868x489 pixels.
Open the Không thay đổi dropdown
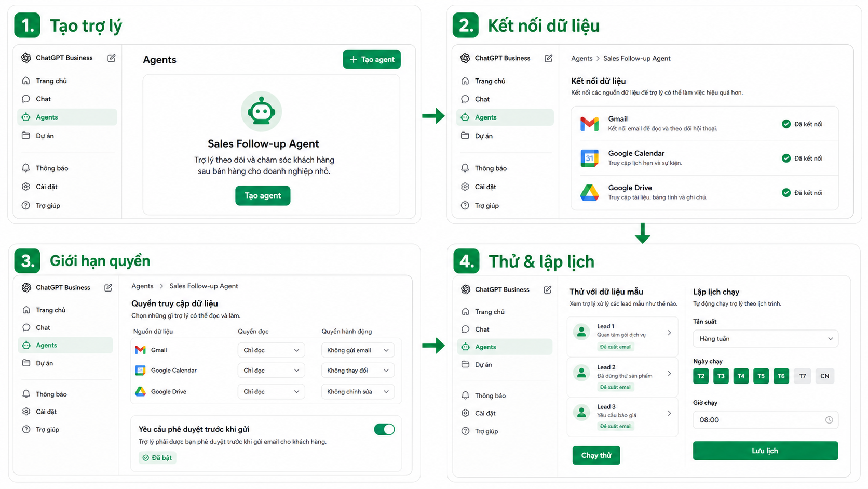click(358, 371)
